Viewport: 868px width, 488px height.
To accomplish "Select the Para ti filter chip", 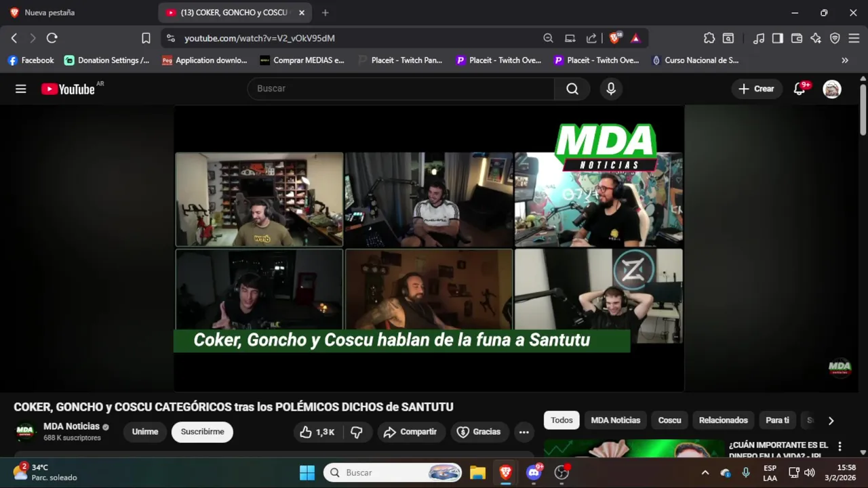I will point(777,420).
